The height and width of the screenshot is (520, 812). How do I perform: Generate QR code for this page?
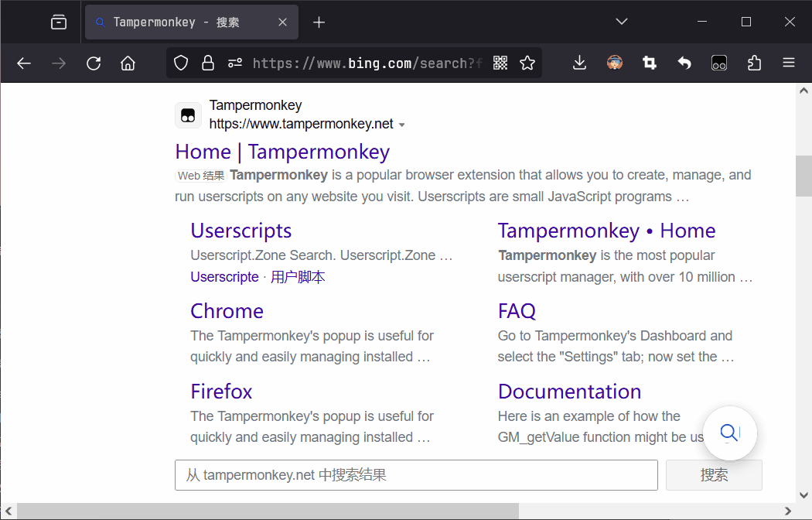coord(500,63)
